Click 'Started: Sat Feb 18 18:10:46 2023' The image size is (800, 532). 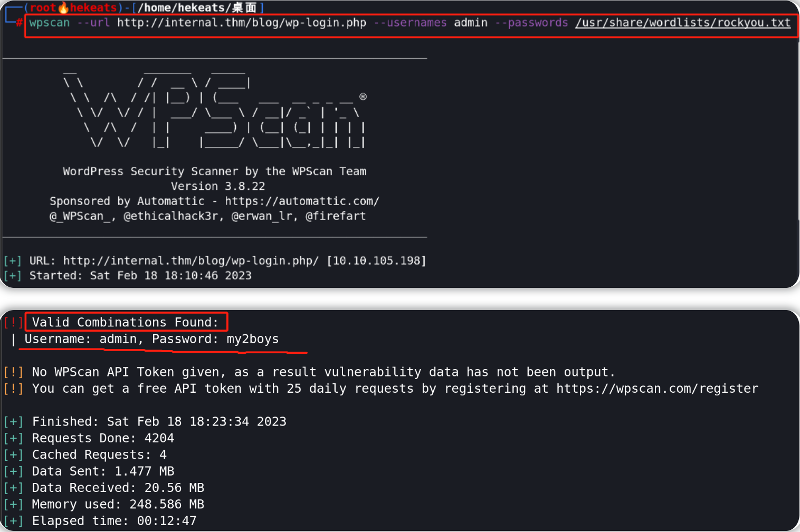[140, 275]
